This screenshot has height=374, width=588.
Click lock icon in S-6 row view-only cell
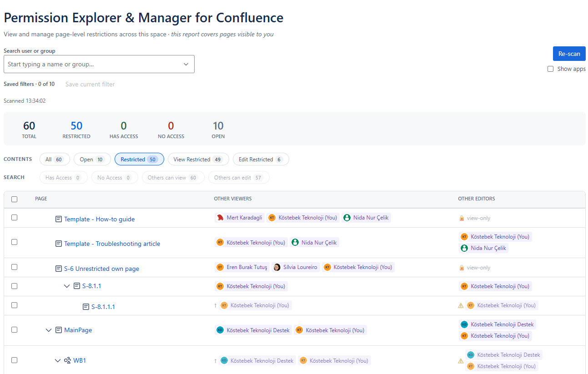pos(462,268)
